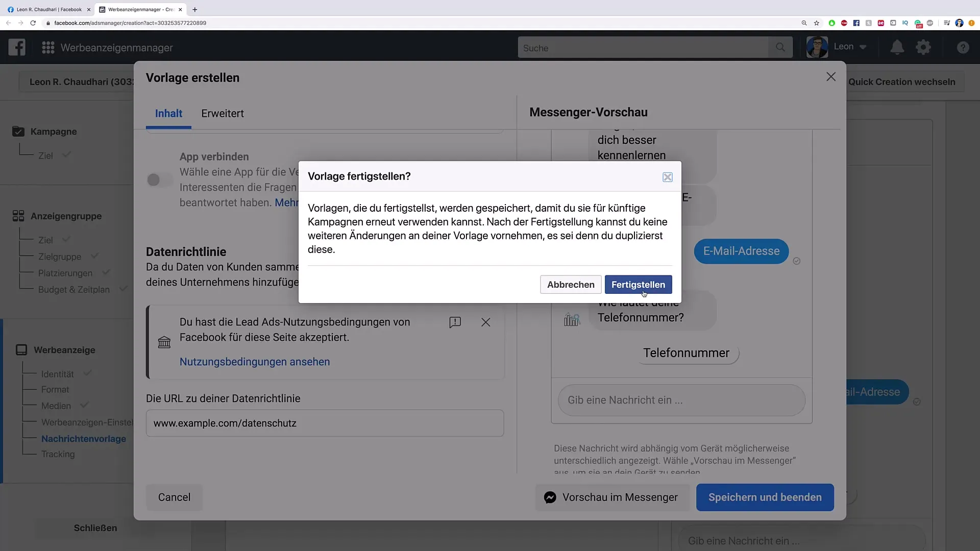Click the checkmark beside E-Mail-Adresse bubble
This screenshot has height=551, width=980.
[x=797, y=261]
